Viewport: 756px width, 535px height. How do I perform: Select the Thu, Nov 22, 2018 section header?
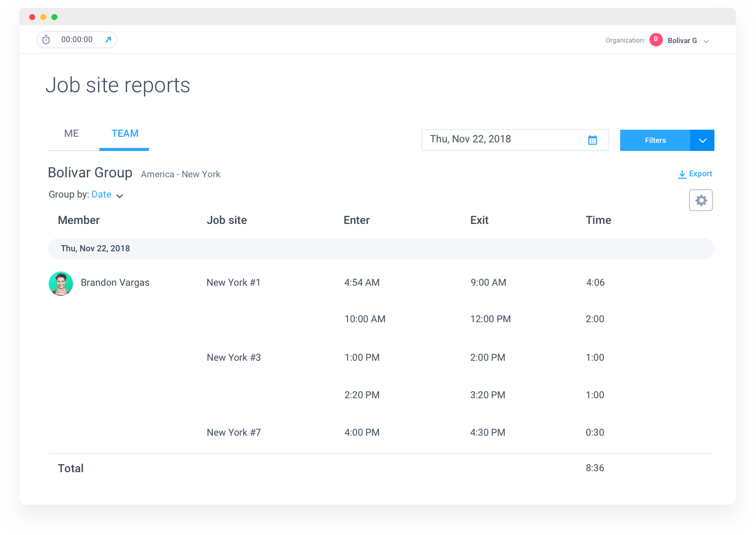tap(95, 248)
